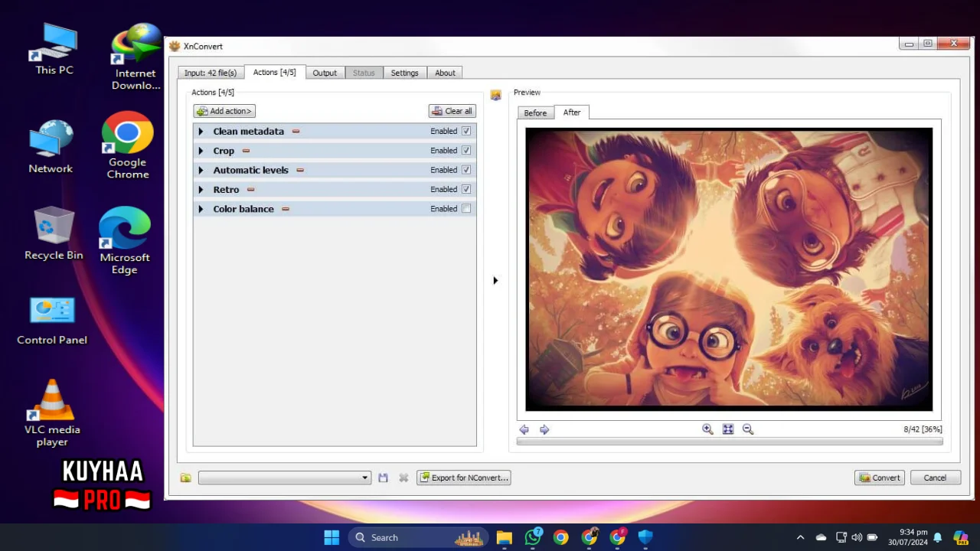Remove the Retro action via minus icon
Viewport: 980px width, 551px height.
[x=250, y=190]
